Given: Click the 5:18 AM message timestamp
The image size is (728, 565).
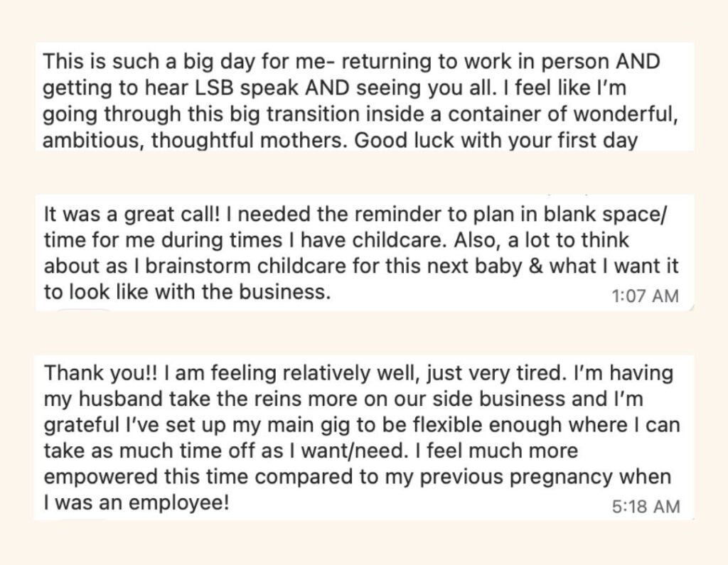Looking at the screenshot, I should tap(645, 507).
